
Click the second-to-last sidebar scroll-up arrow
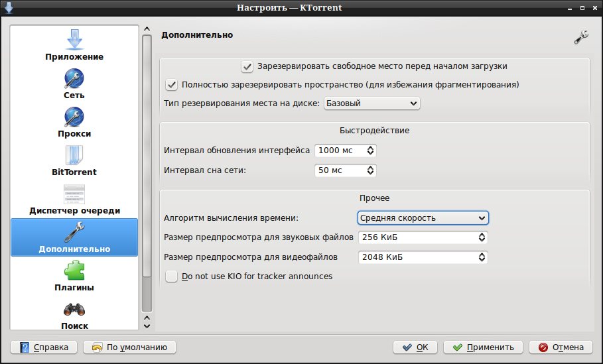coord(147,318)
